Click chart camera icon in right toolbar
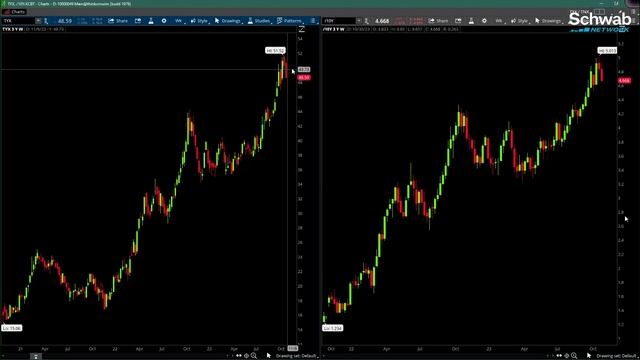Viewport: 640px width, 360px height. click(x=458, y=21)
